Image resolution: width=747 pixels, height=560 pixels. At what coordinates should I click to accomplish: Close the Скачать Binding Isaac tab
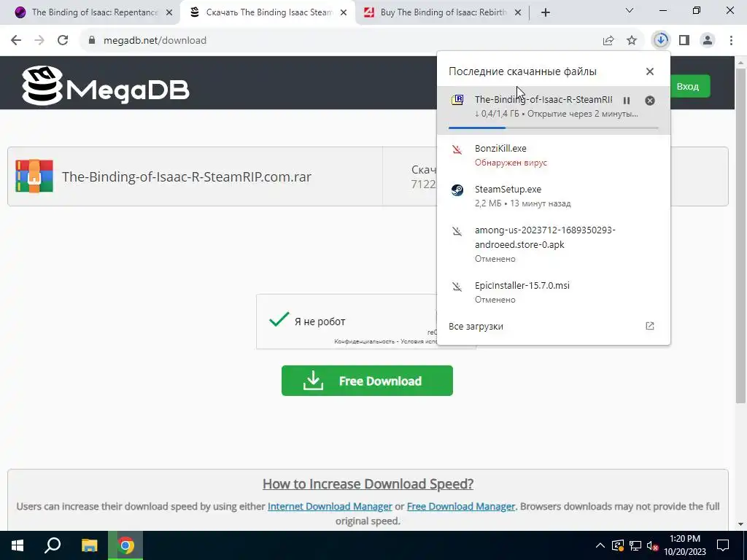point(344,12)
